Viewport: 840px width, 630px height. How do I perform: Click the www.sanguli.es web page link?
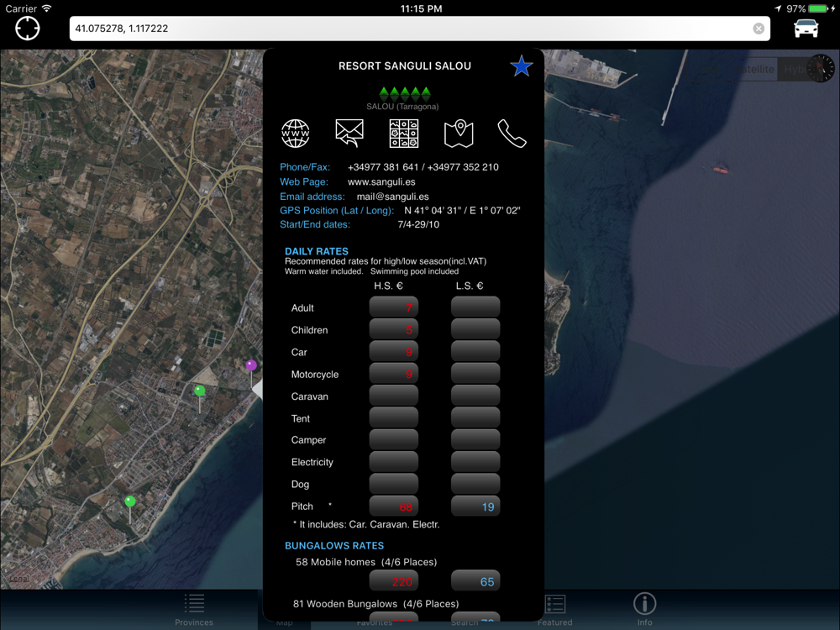pos(381,181)
